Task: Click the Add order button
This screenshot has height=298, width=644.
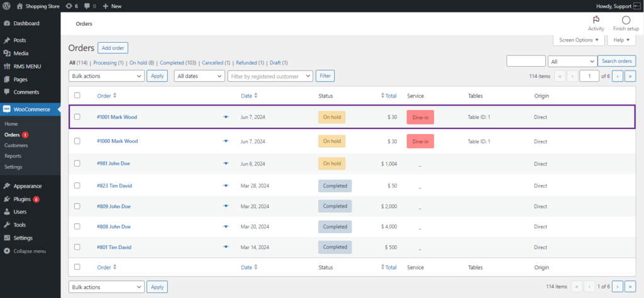Action: pos(113,48)
